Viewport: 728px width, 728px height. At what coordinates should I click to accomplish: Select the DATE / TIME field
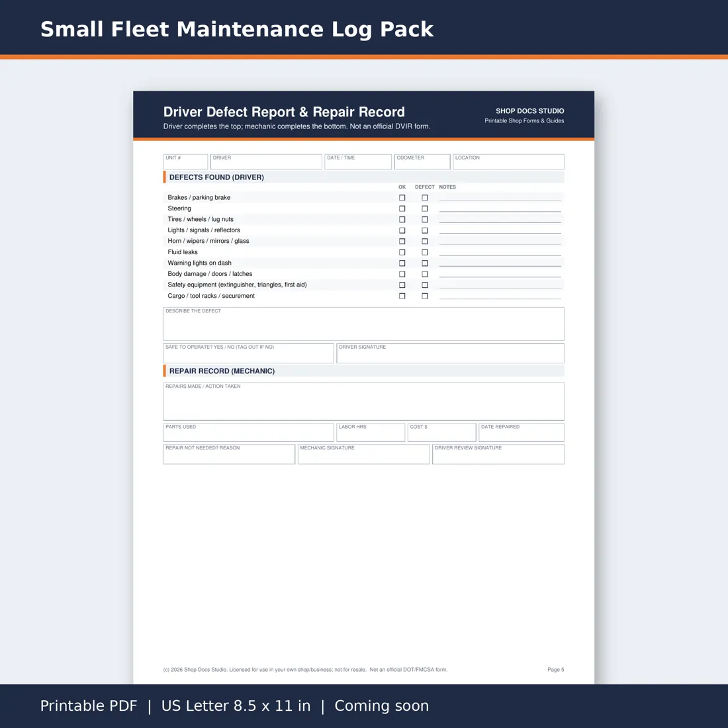[358, 161]
